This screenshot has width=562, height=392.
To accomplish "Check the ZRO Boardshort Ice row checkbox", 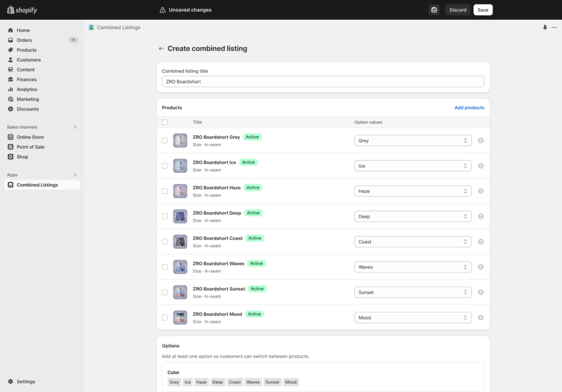I will click(165, 166).
